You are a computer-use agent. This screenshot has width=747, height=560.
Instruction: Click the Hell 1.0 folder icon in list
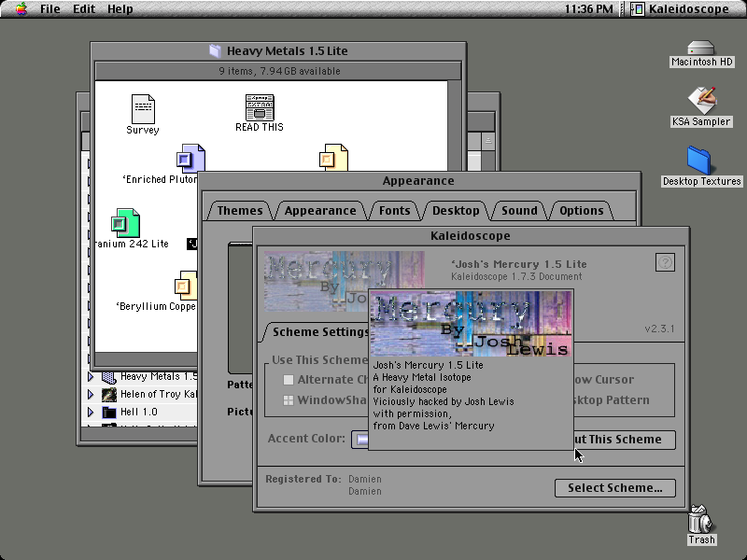point(109,412)
